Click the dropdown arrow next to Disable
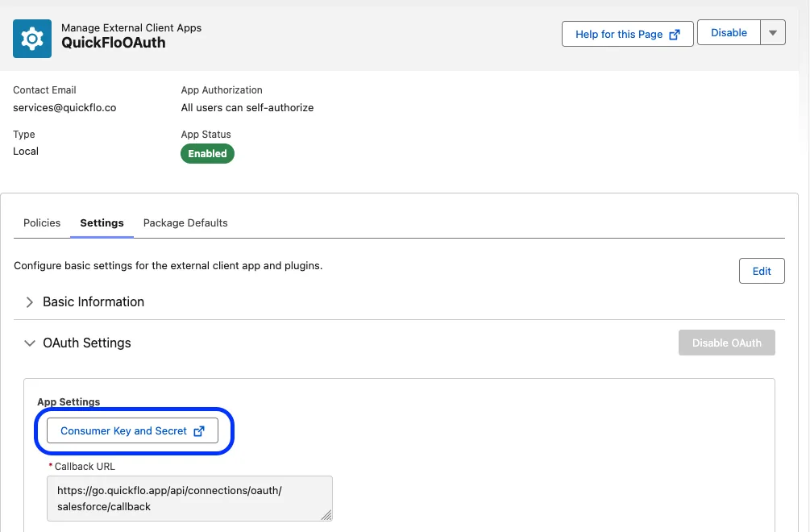 tap(772, 32)
